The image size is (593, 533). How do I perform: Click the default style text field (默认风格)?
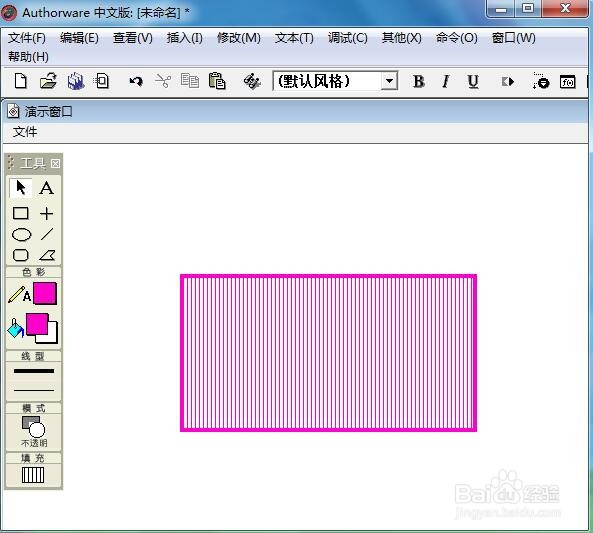click(327, 81)
